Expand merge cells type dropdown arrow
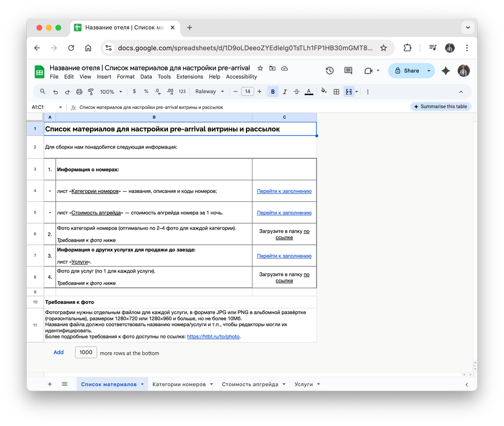504x426 pixels. pos(356,92)
